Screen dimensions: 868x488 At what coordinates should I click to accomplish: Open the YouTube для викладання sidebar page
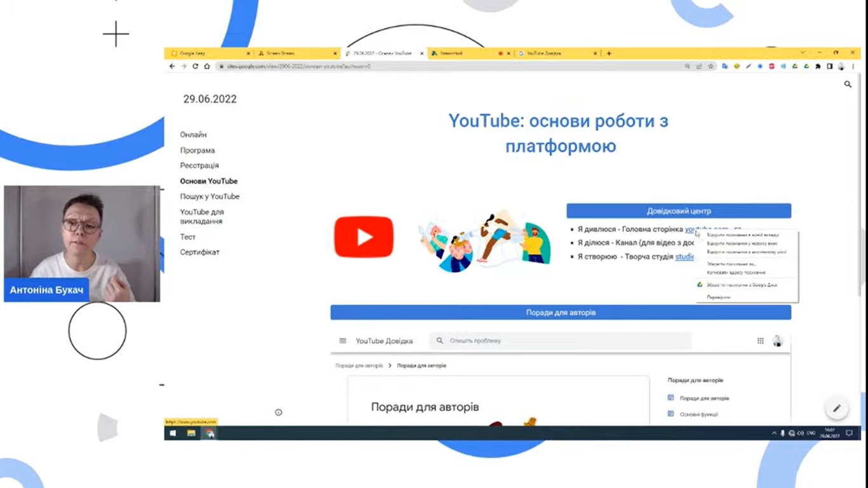click(202, 217)
